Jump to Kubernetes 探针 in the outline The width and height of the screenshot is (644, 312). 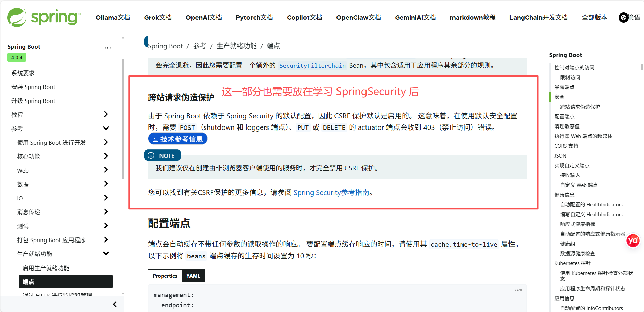coord(573,263)
